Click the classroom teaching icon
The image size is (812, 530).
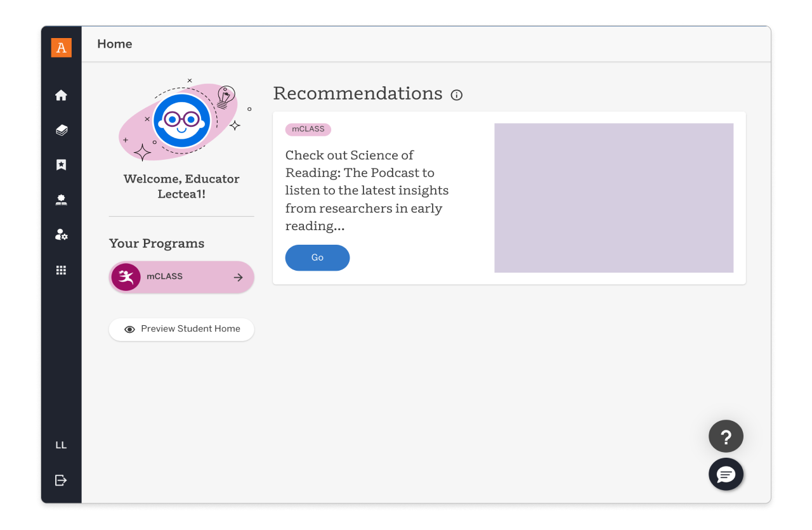61,200
